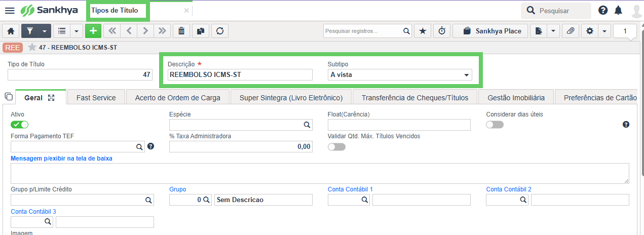The width and height of the screenshot is (644, 235).
Task: Click the search icon in Espécie field
Action: (x=307, y=125)
